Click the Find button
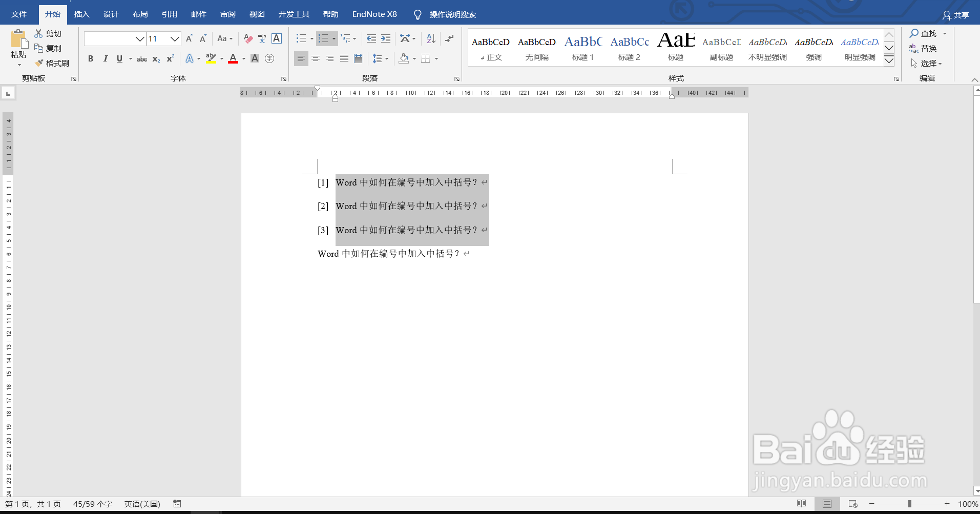This screenshot has height=514, width=980. 923,33
